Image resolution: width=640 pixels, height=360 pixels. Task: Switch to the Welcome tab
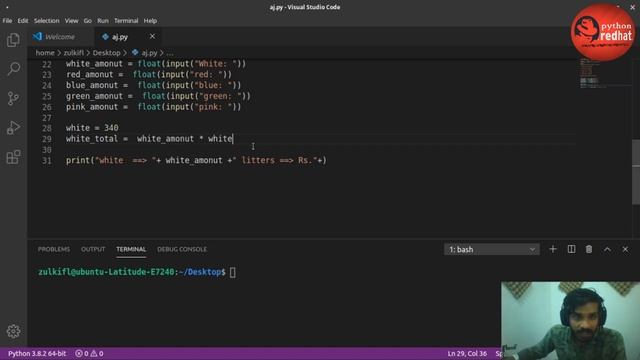pyautogui.click(x=60, y=37)
